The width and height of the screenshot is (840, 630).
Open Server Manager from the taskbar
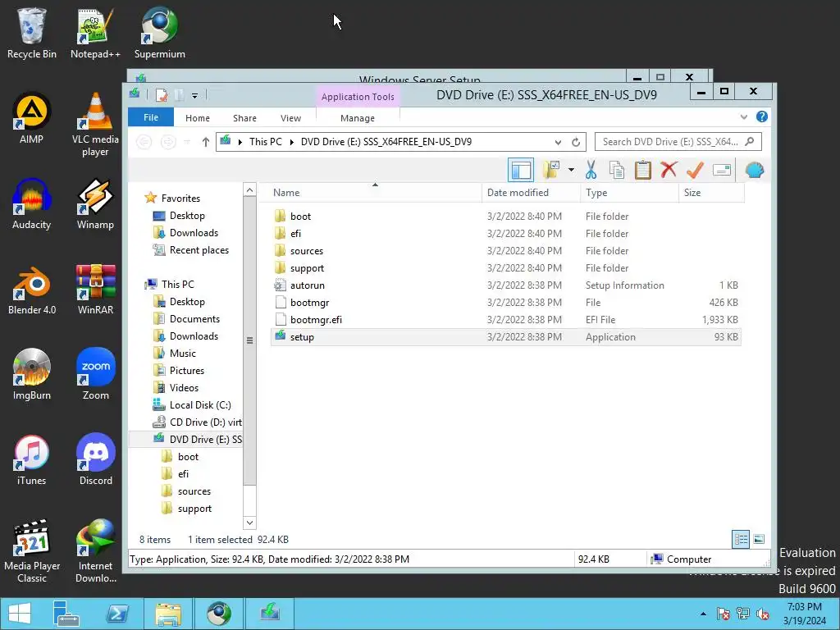coord(66,614)
